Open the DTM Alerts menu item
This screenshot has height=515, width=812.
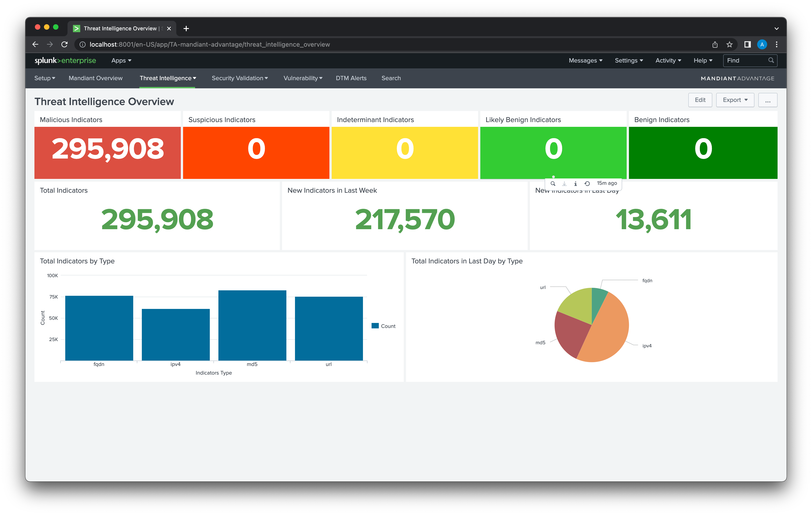[351, 78]
